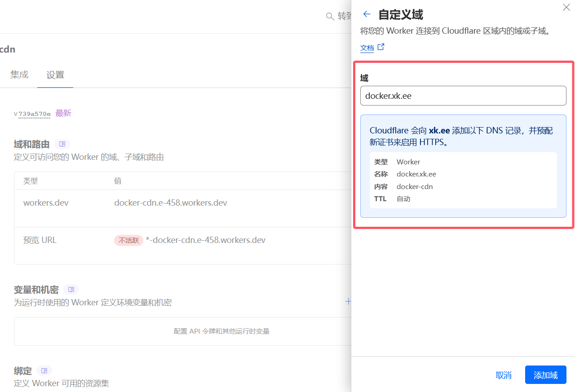The height and width of the screenshot is (392, 575).
Task: Click docker-cdn.e-458.workers.dev value
Action: tap(171, 203)
